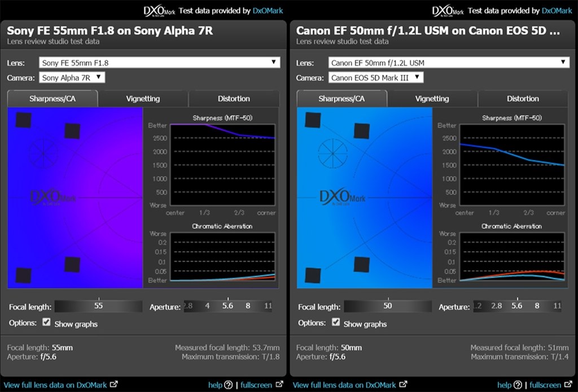The width and height of the screenshot is (578, 392).
Task: Open fullscreen link under Canon panel
Action: tap(546, 385)
